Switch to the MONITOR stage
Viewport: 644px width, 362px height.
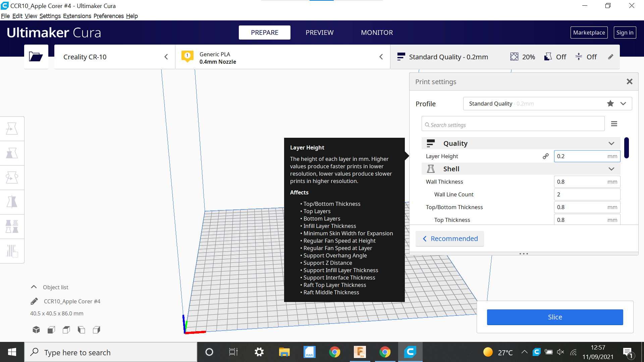(377, 33)
